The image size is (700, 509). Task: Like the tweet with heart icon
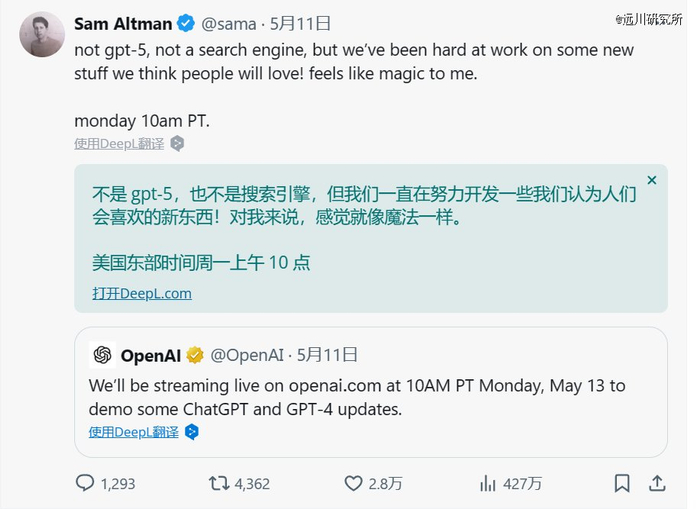[353, 484]
